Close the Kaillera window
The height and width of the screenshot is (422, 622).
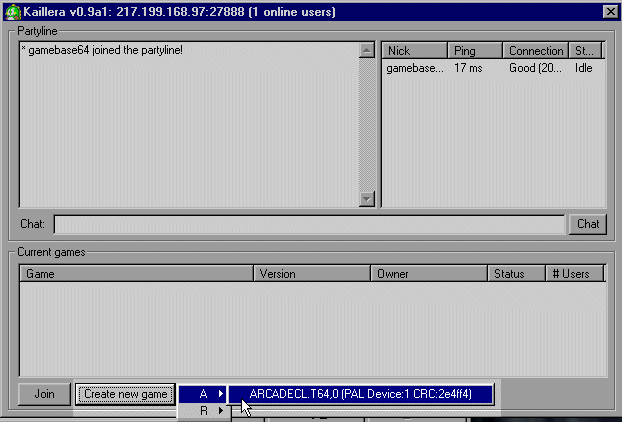pos(610,12)
